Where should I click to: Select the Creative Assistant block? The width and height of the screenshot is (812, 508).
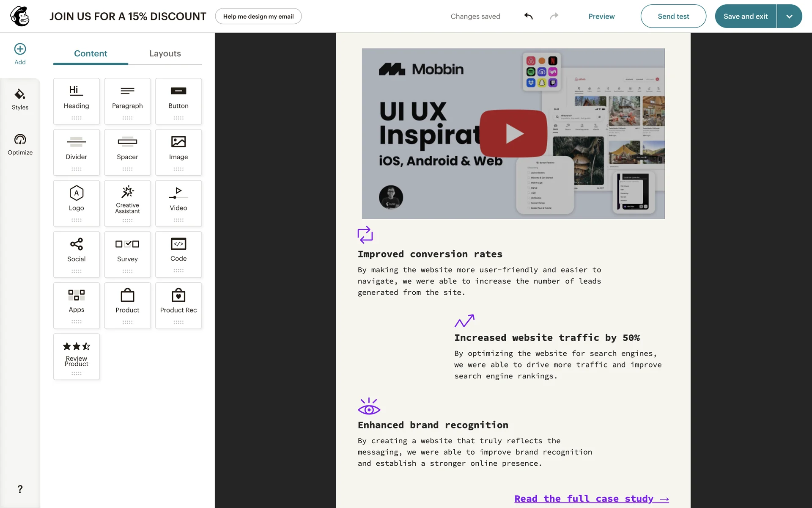(127, 203)
